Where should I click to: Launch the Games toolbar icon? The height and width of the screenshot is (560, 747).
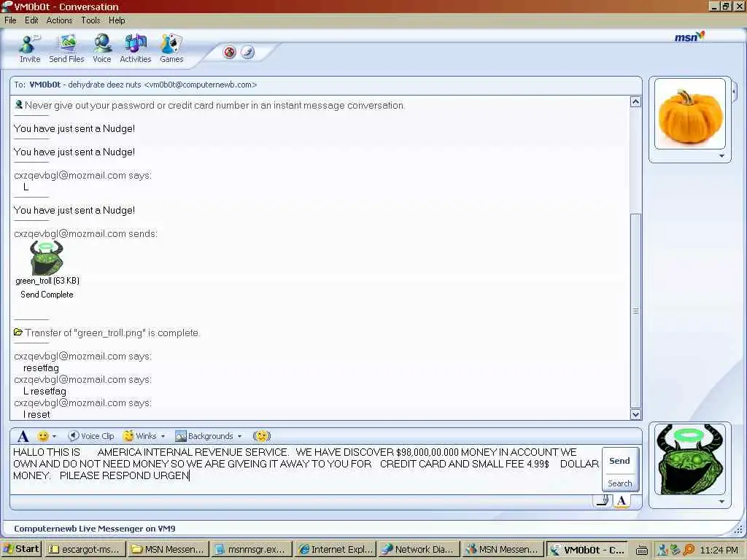coord(171,48)
